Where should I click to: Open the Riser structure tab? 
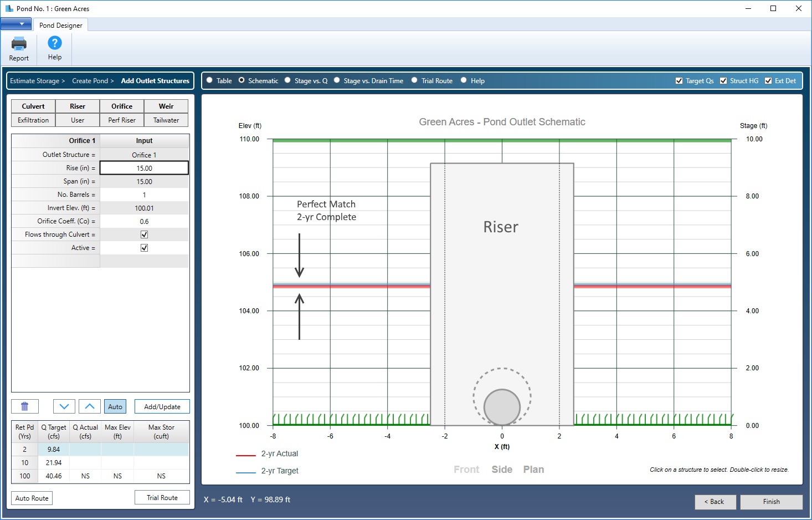pyautogui.click(x=78, y=106)
